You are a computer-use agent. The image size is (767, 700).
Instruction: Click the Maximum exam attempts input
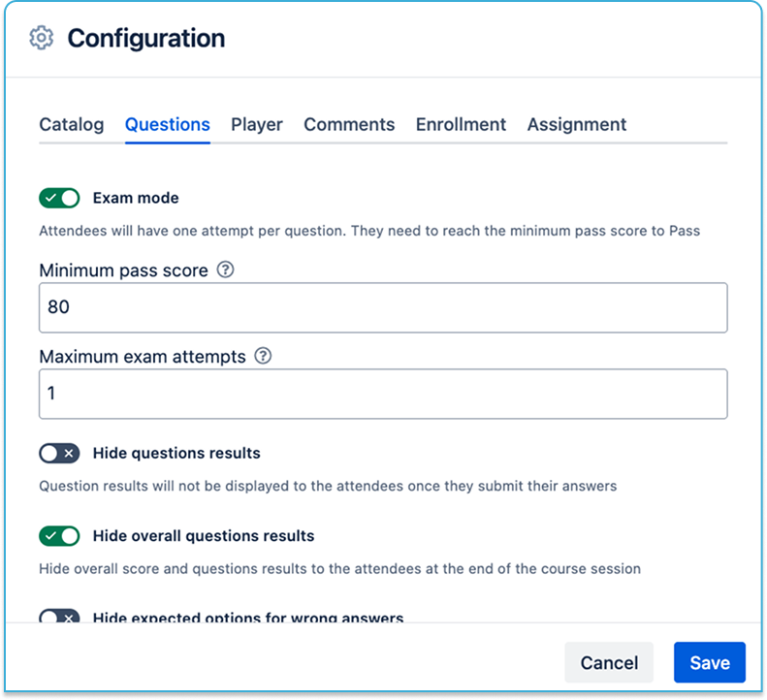point(383,394)
